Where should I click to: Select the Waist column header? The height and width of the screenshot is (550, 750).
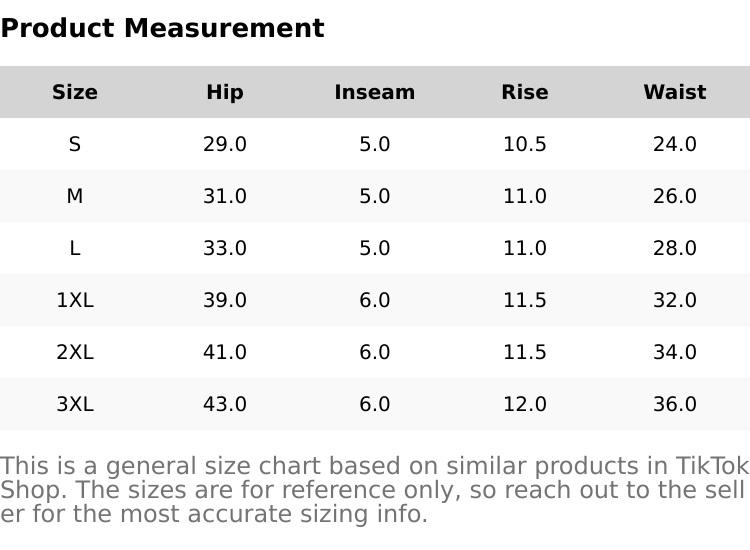[x=675, y=92]
